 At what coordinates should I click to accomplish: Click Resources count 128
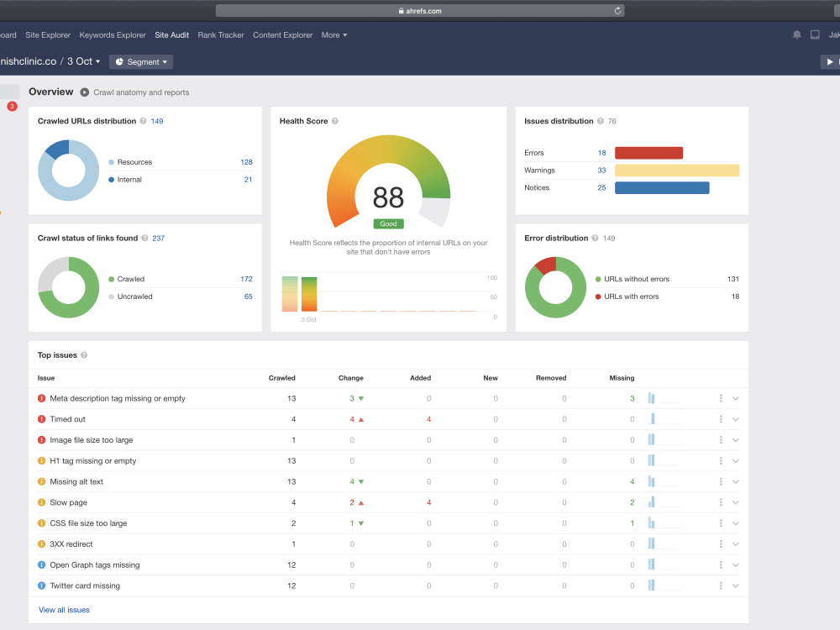[x=246, y=162]
